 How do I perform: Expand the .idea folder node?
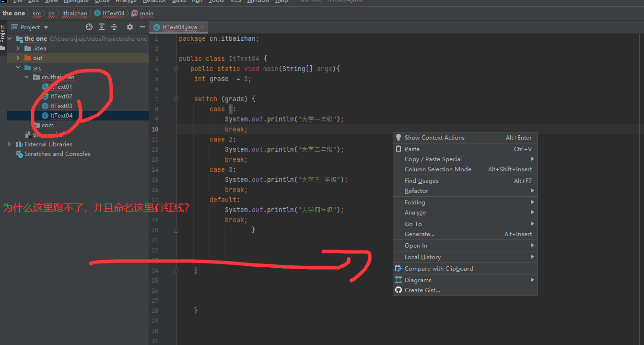tap(18, 48)
